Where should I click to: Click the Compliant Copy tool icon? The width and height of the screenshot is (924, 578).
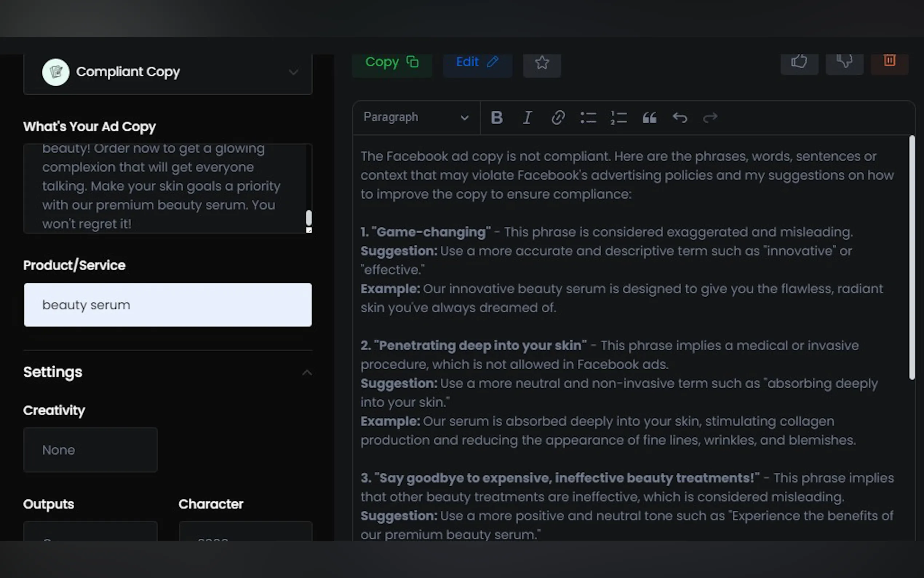coord(56,72)
